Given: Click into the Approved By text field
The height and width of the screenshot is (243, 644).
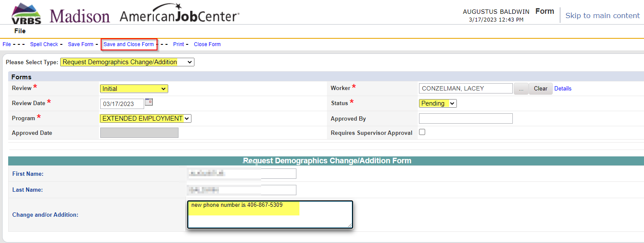Looking at the screenshot, I should [465, 118].
